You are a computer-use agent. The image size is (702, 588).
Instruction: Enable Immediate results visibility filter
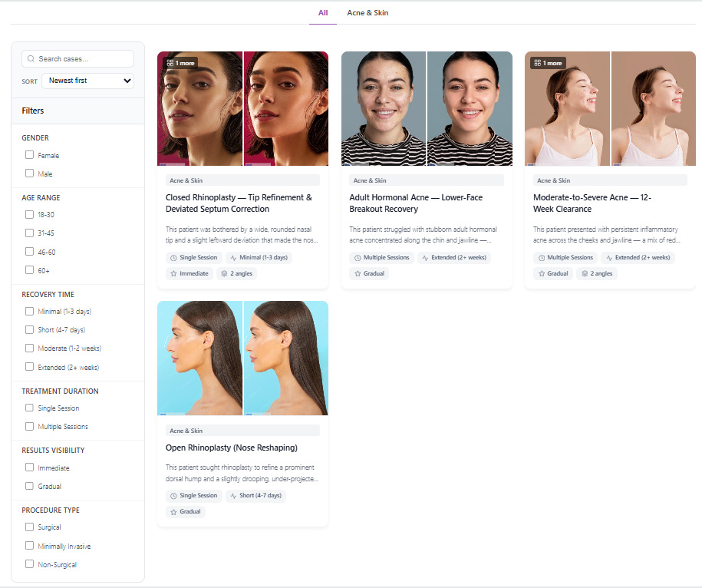tap(30, 467)
